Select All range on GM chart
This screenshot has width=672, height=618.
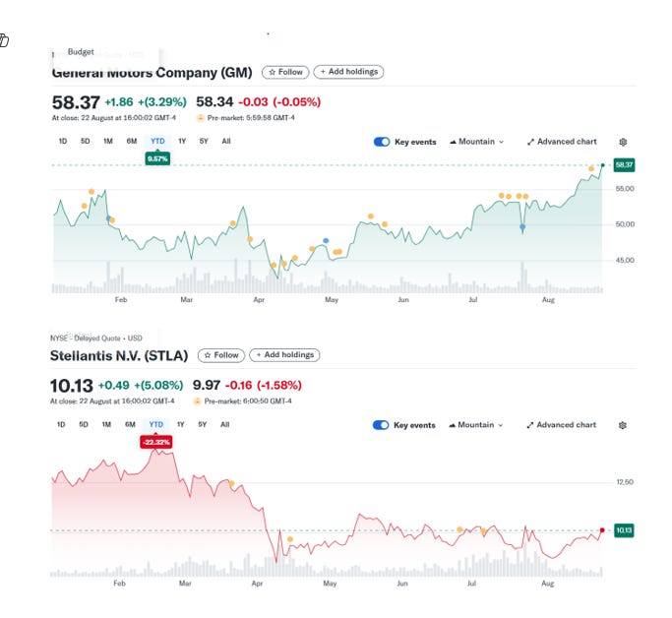(x=226, y=141)
